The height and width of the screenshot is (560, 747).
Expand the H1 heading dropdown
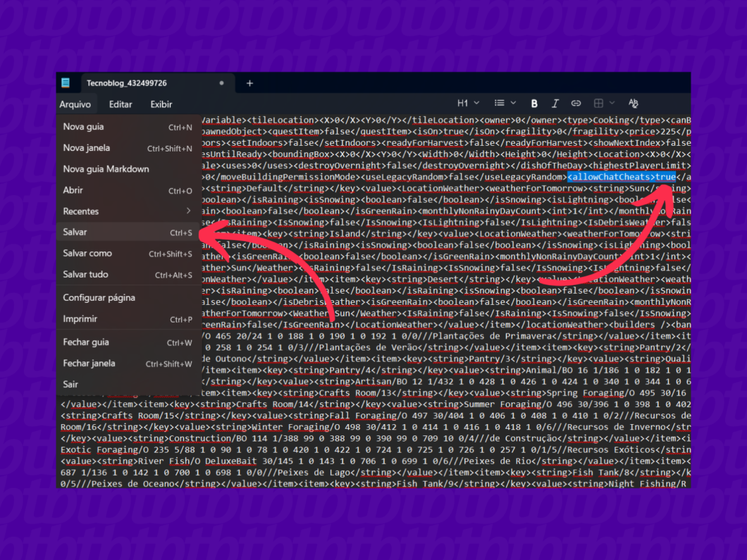pyautogui.click(x=468, y=104)
